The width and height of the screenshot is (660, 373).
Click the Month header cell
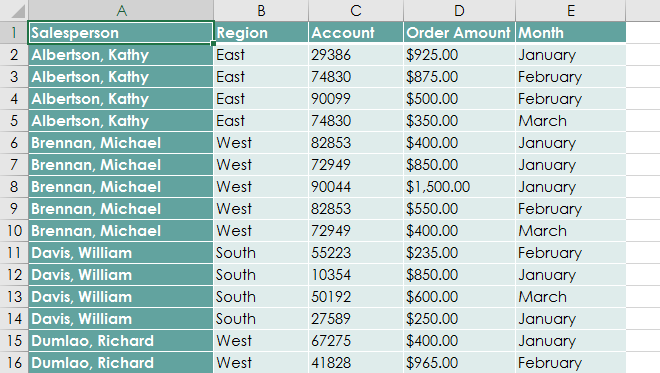570,33
